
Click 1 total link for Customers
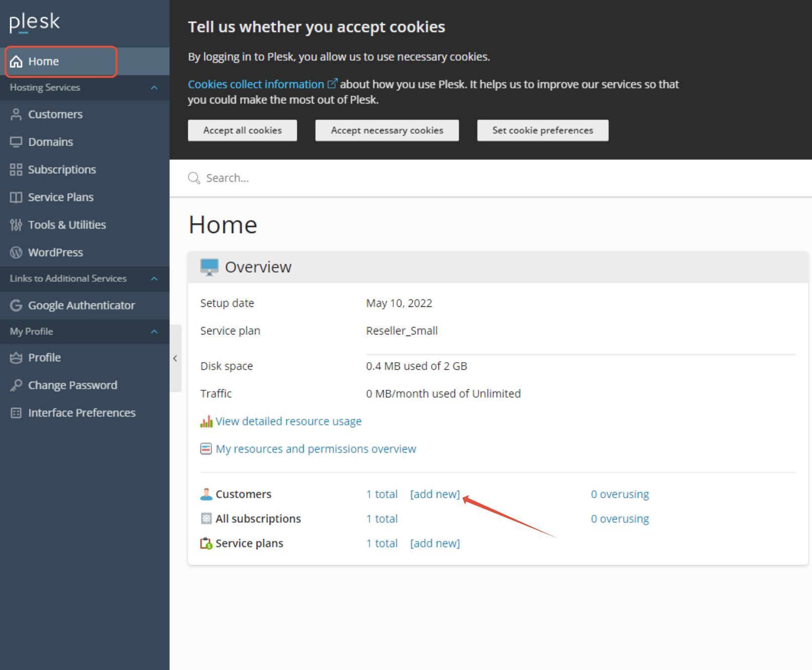click(382, 494)
